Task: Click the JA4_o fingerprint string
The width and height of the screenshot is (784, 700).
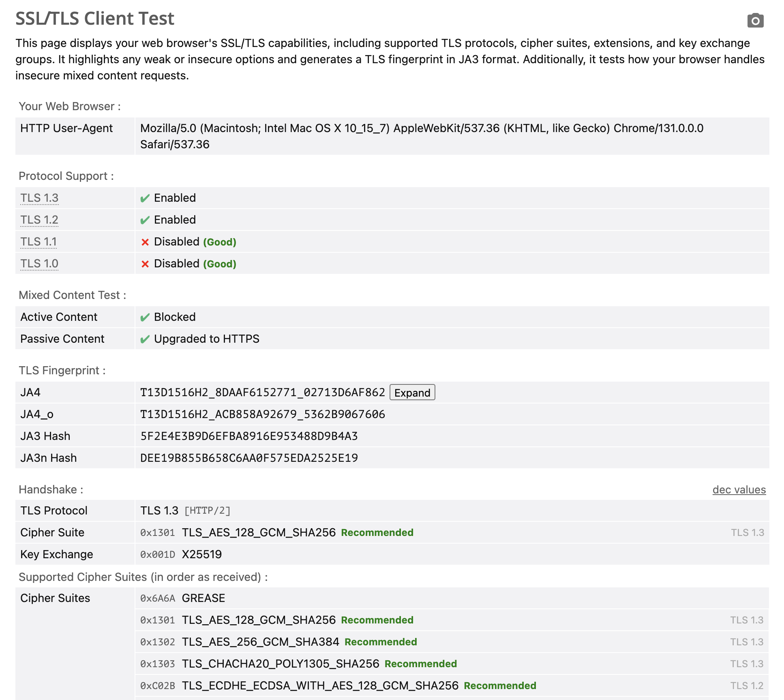Action: [x=262, y=414]
